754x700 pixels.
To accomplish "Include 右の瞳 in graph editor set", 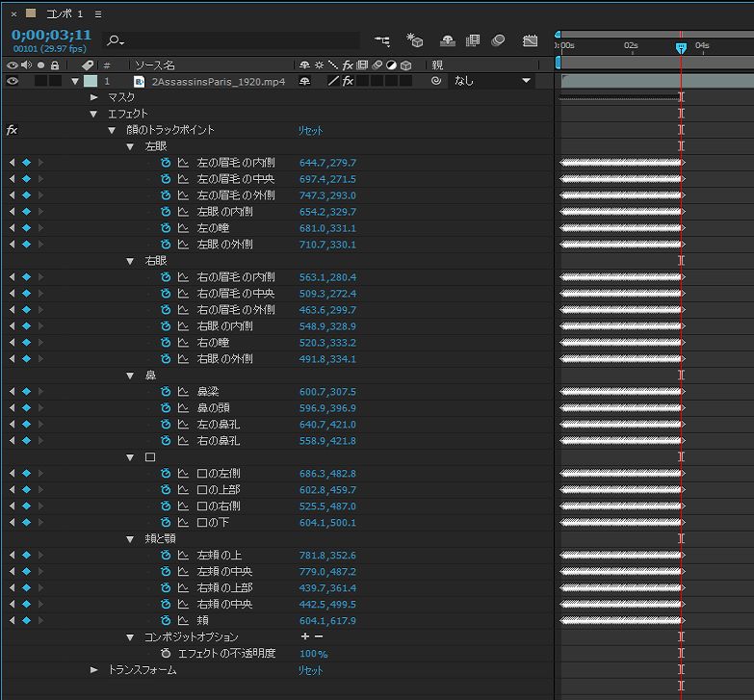I will click(183, 343).
